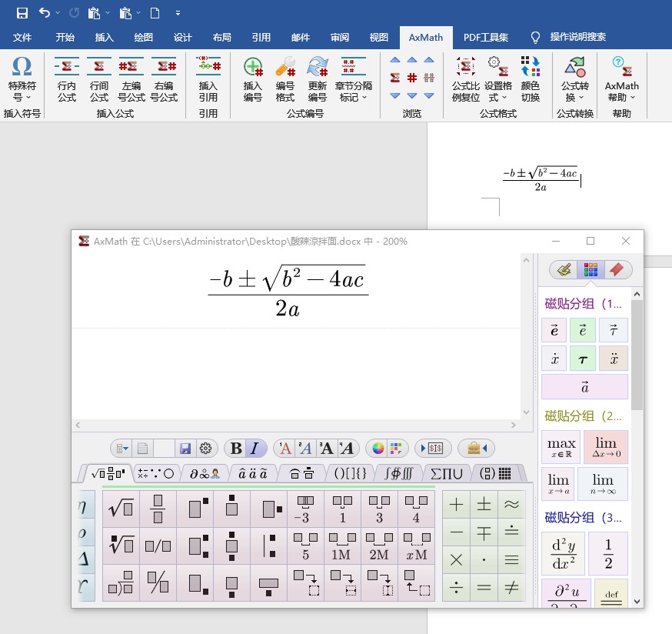Insert the vector a tile
672x634 pixels.
pyautogui.click(x=584, y=387)
